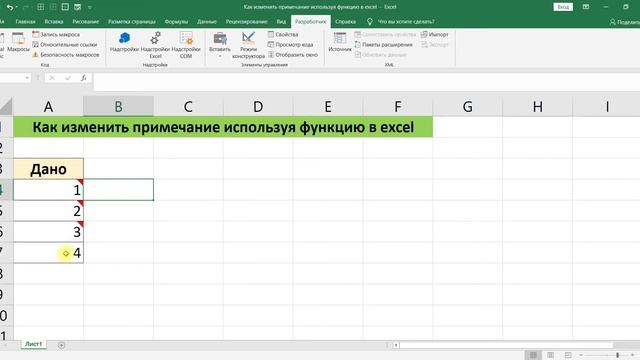Select column D header

tap(258, 107)
